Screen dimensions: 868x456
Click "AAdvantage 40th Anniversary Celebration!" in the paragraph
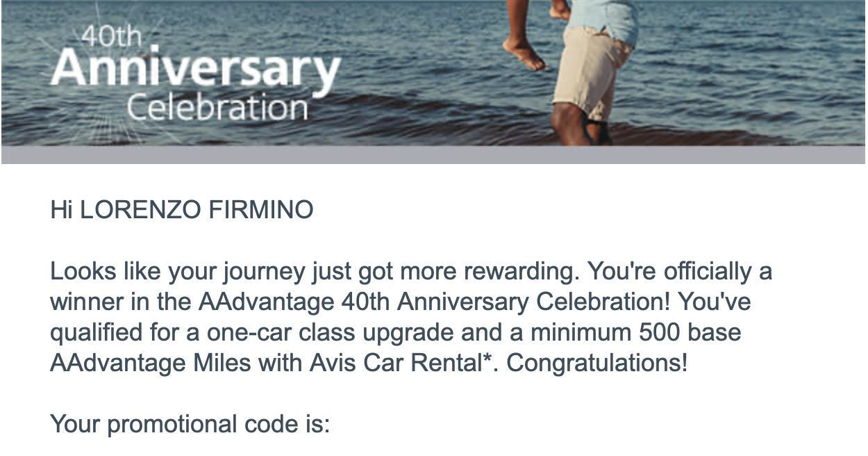tap(435, 302)
